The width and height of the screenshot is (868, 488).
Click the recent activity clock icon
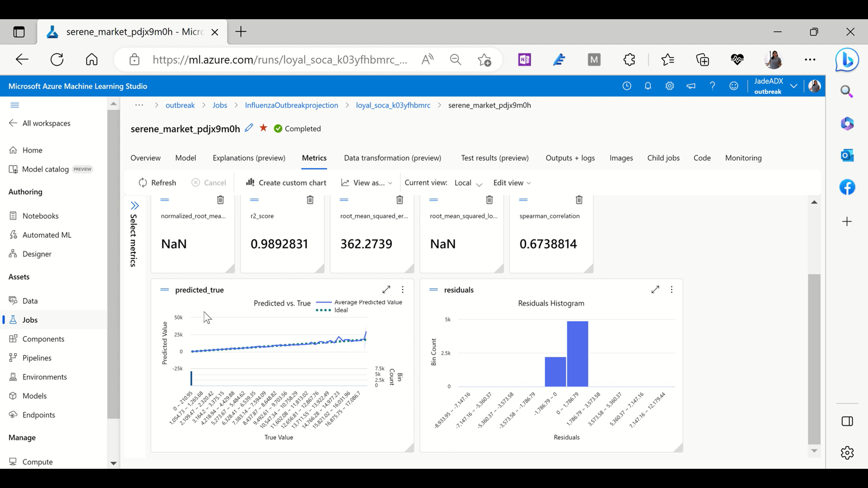(627, 86)
